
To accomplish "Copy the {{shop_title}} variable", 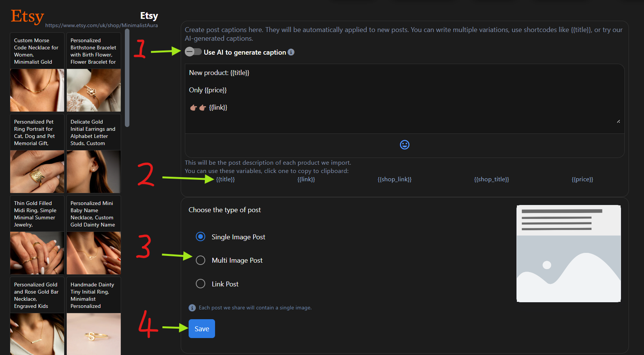I will (491, 179).
